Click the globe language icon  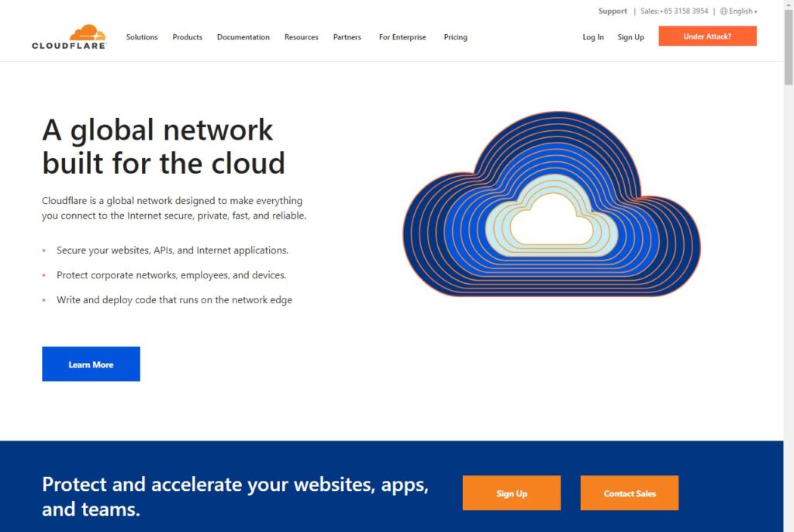click(723, 11)
